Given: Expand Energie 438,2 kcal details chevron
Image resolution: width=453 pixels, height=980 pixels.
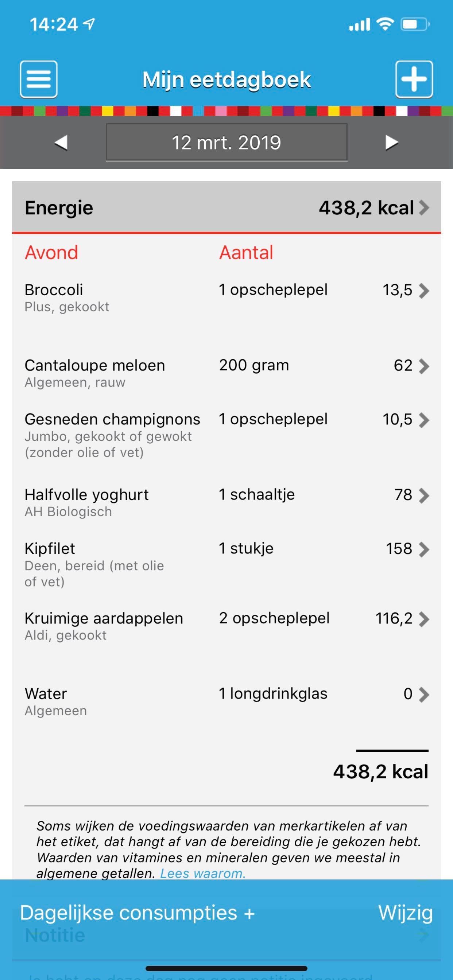Looking at the screenshot, I should tap(424, 208).
